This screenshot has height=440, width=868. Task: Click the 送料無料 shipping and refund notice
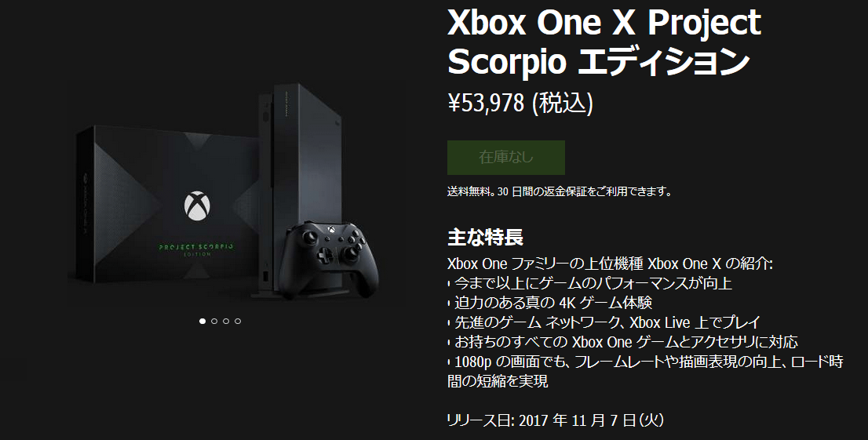click(x=560, y=192)
